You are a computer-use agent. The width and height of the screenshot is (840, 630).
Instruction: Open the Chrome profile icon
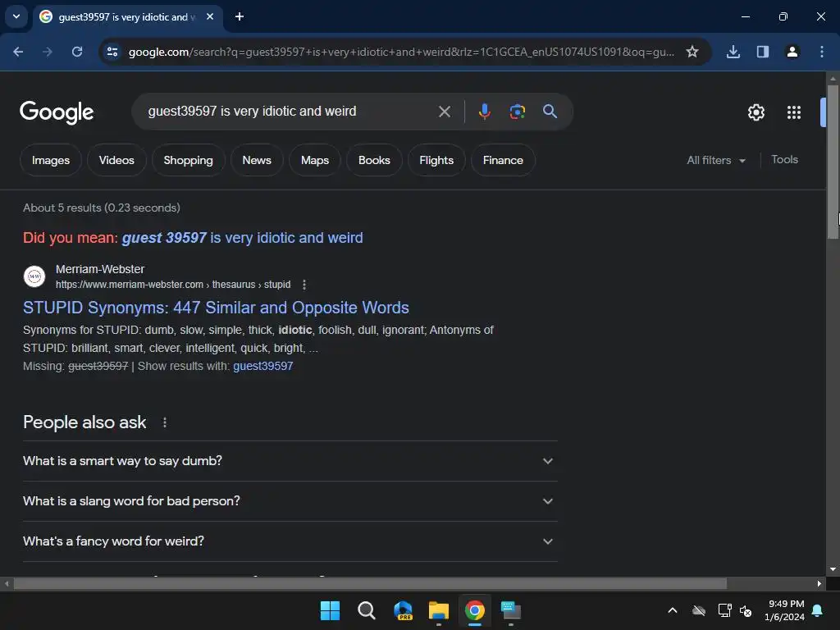(x=792, y=52)
